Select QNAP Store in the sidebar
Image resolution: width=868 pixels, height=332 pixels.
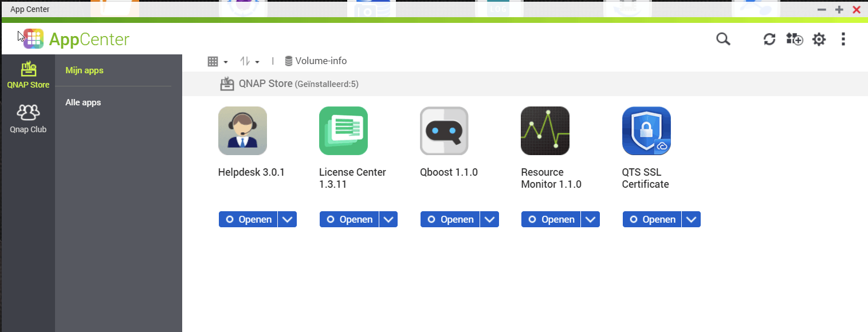click(x=28, y=75)
